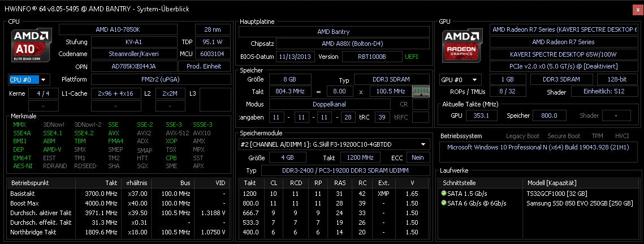Open the memory module selection dropdown

coord(334,144)
